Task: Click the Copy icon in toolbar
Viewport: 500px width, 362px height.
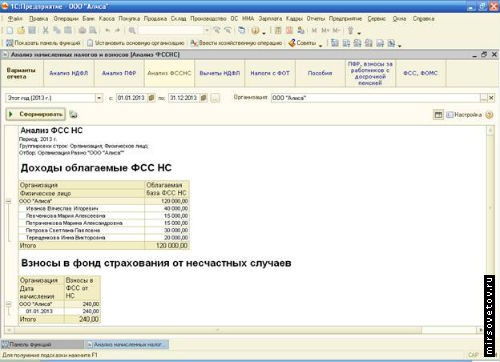Action: pyautogui.click(x=57, y=30)
